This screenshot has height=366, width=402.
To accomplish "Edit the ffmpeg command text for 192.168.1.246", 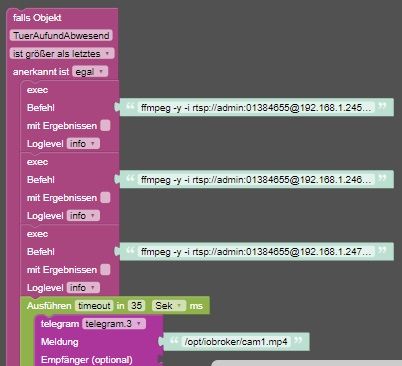I will click(x=256, y=179).
